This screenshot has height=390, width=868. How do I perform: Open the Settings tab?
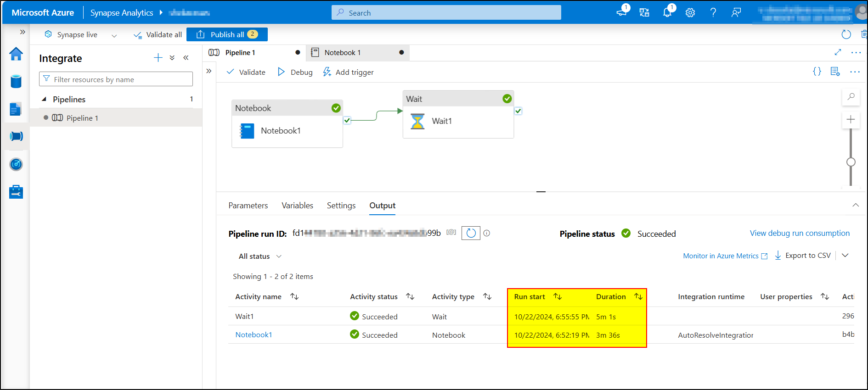[x=341, y=206]
